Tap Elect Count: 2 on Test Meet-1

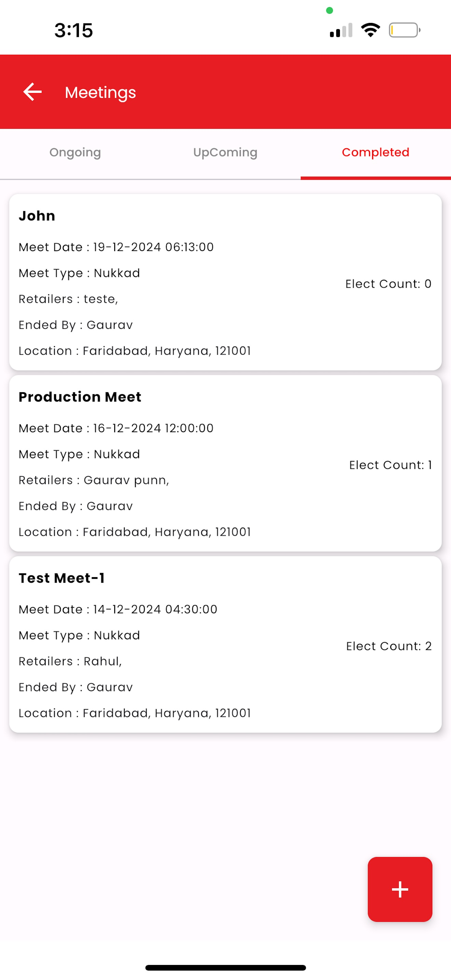[388, 646]
